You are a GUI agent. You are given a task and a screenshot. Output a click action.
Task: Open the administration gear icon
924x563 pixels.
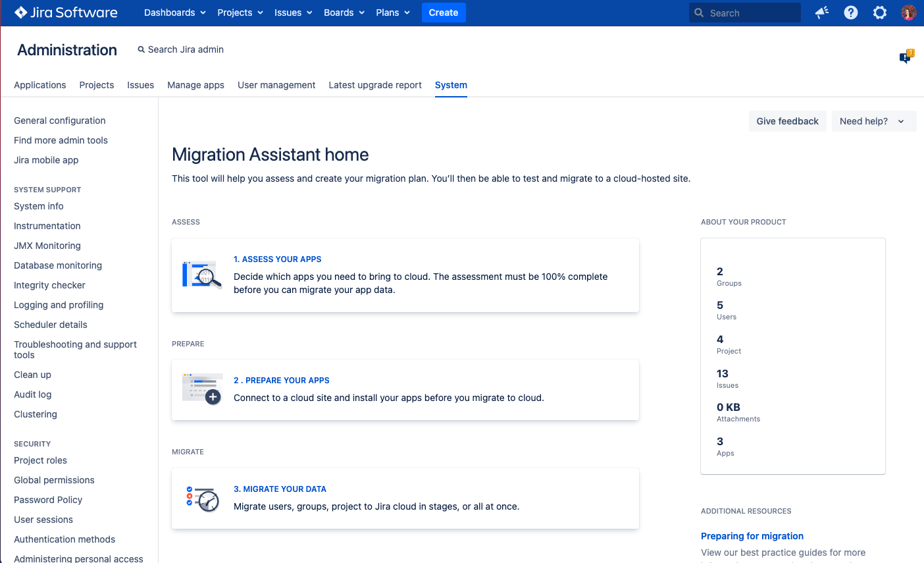coord(880,13)
